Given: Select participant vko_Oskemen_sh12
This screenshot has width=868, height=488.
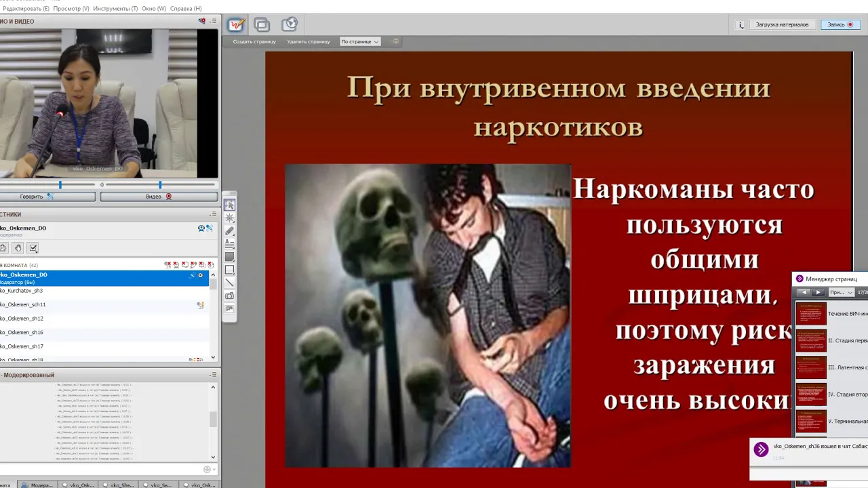Looking at the screenshot, I should [104, 319].
